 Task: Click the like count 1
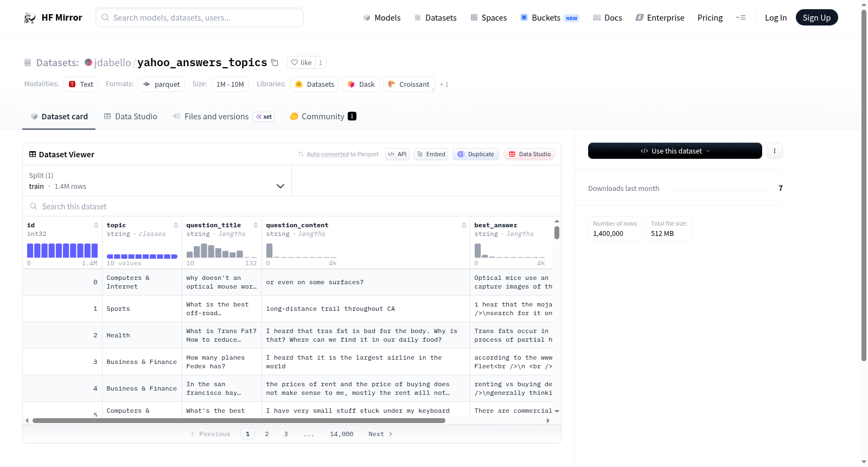tap(321, 62)
